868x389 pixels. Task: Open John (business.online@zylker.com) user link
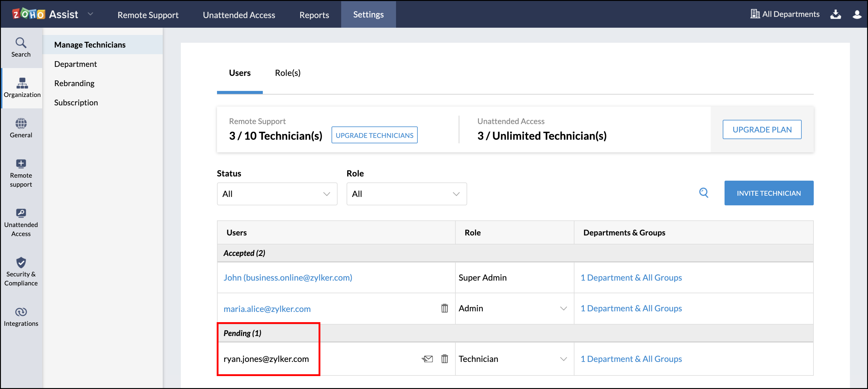pyautogui.click(x=288, y=278)
